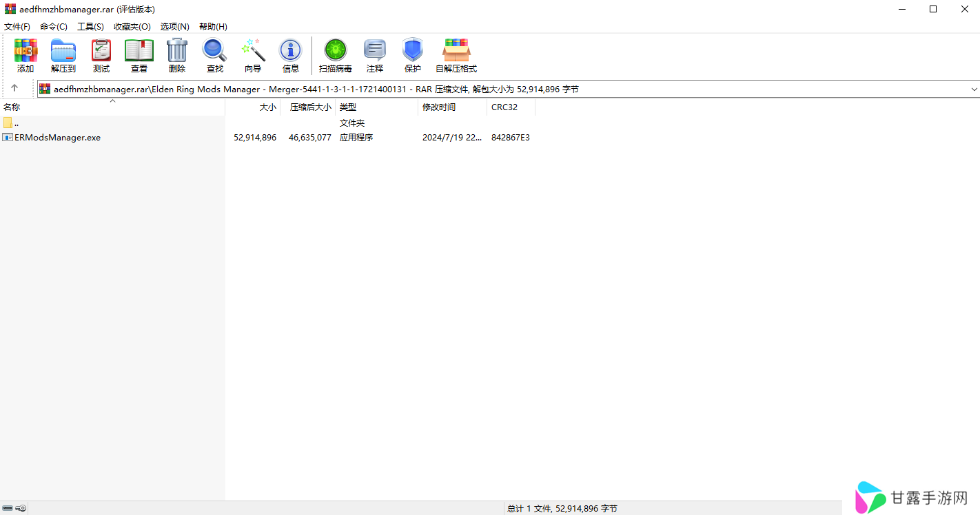The image size is (980, 515).
Task: Sort by 类型 column header
Action: tap(377, 107)
